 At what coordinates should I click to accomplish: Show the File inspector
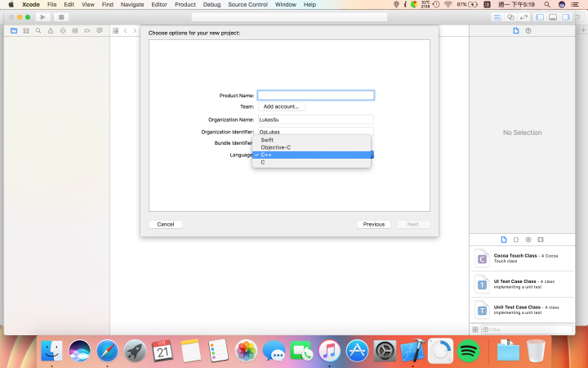[x=516, y=31]
